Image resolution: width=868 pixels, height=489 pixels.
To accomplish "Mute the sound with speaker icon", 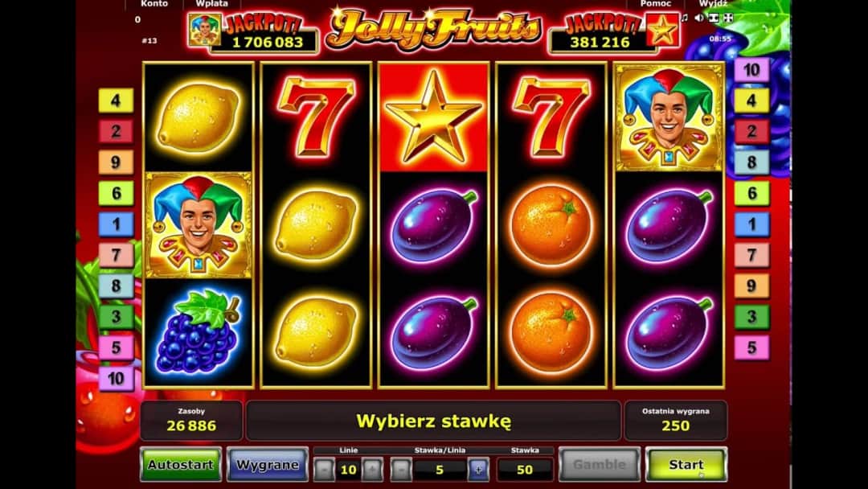I will coord(699,18).
